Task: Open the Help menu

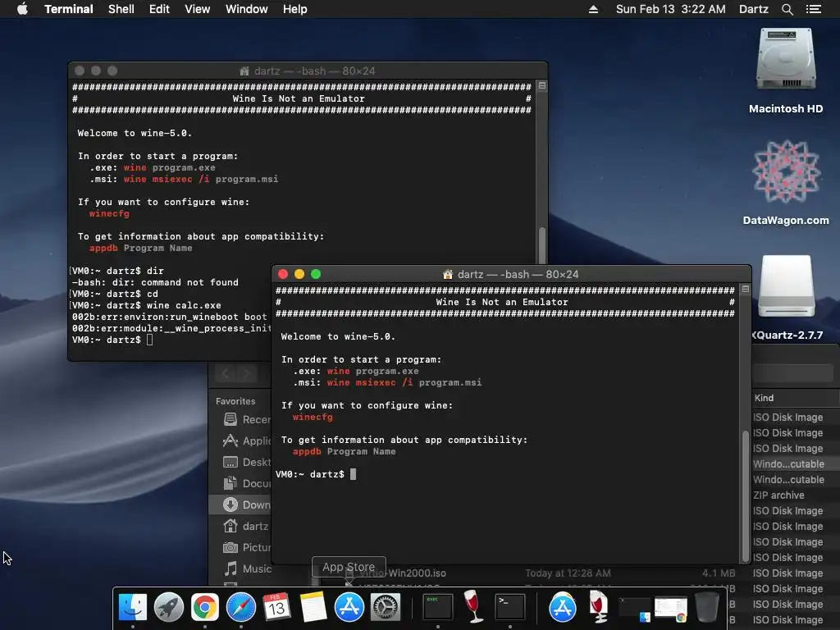Action: (x=295, y=9)
